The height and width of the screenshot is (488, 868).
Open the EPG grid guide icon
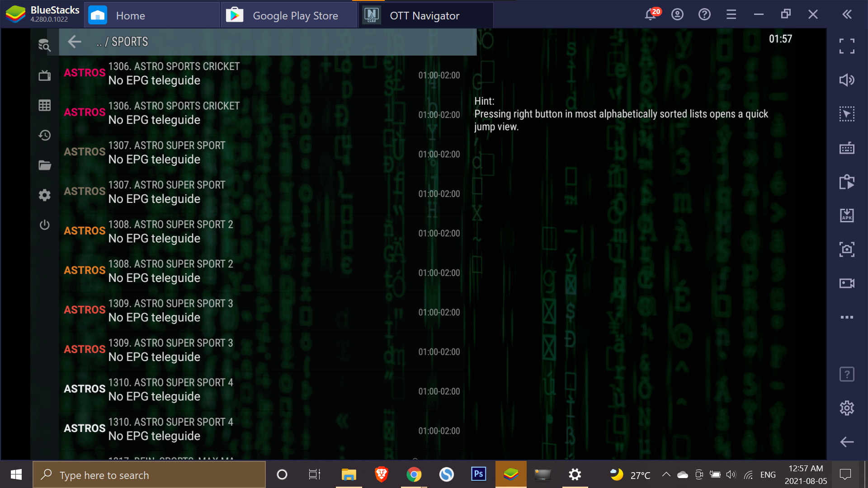(x=44, y=105)
